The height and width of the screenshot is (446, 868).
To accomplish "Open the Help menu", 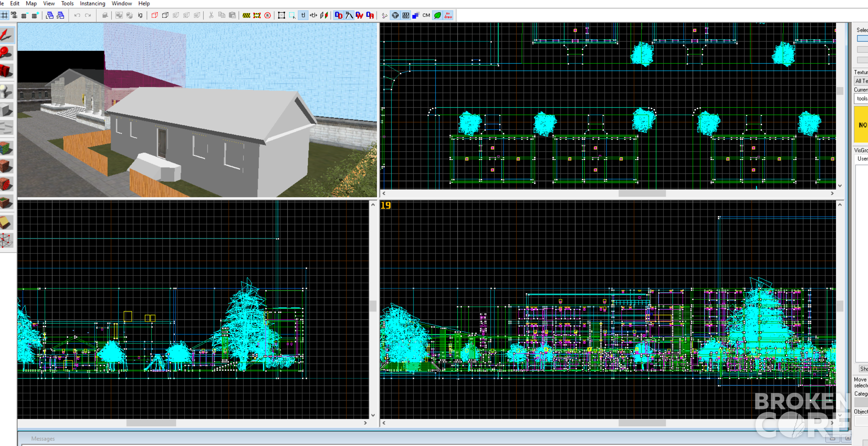I will click(144, 3).
